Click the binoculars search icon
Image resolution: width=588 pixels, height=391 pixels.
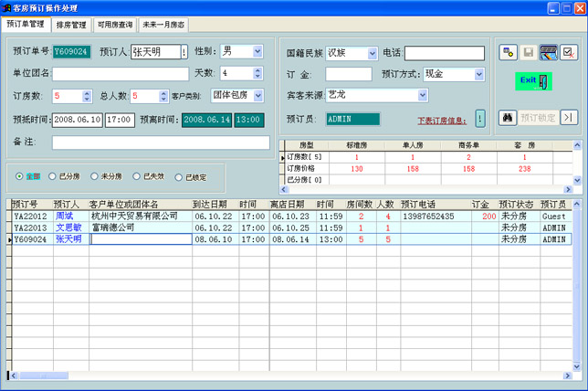(509, 117)
